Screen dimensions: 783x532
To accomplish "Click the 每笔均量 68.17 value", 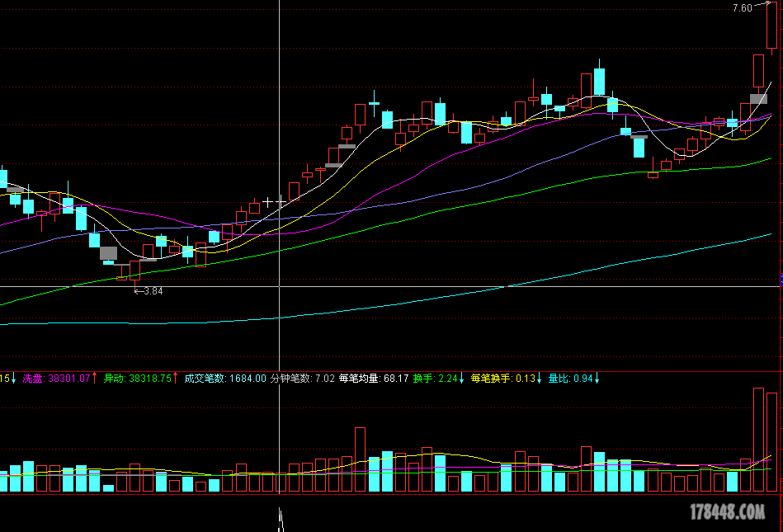I will tap(374, 379).
